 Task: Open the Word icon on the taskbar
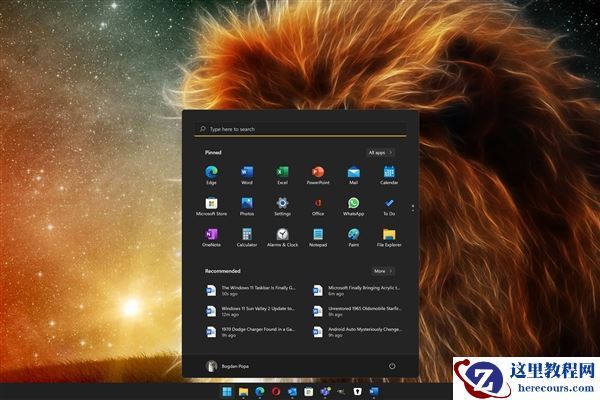374,391
